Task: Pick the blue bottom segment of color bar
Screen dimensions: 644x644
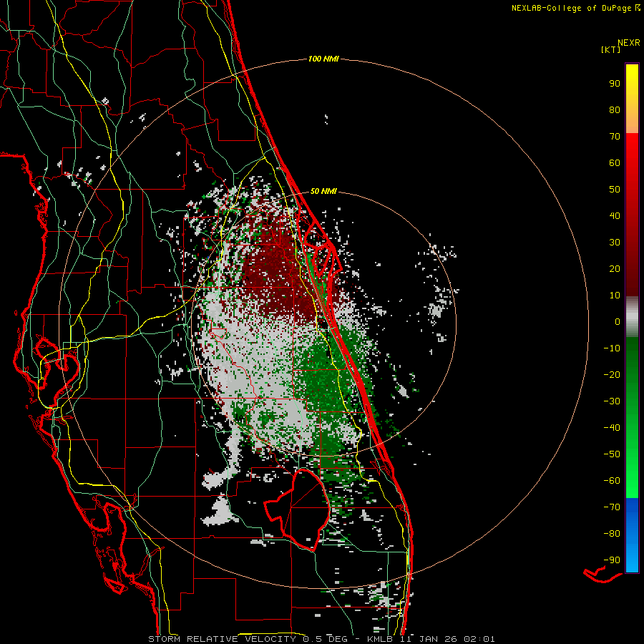Action: [632, 535]
